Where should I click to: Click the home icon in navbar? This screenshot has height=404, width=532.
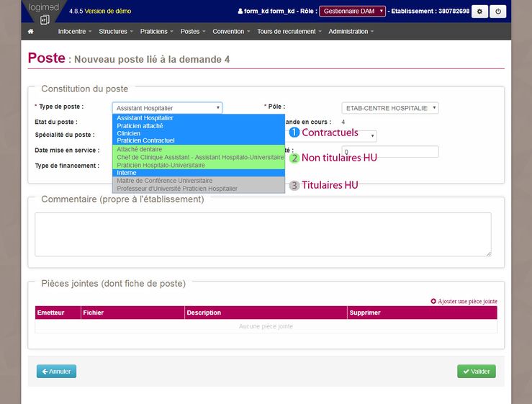pyautogui.click(x=30, y=31)
